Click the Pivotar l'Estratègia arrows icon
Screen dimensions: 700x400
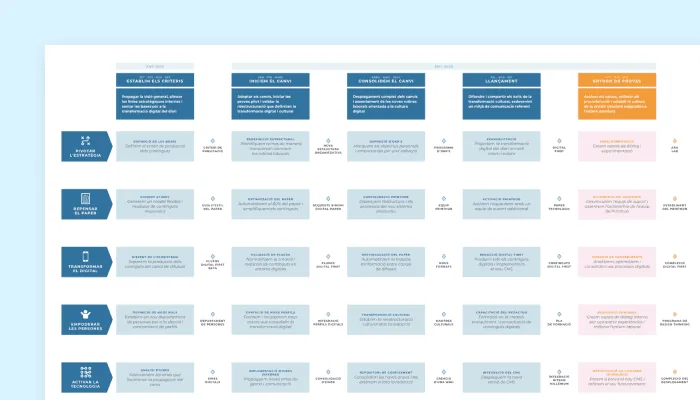(85, 141)
